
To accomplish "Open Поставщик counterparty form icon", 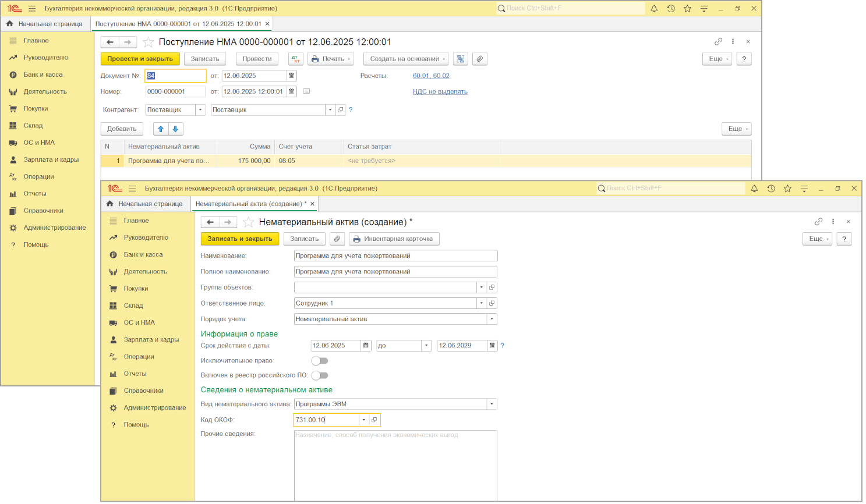I will pyautogui.click(x=341, y=109).
